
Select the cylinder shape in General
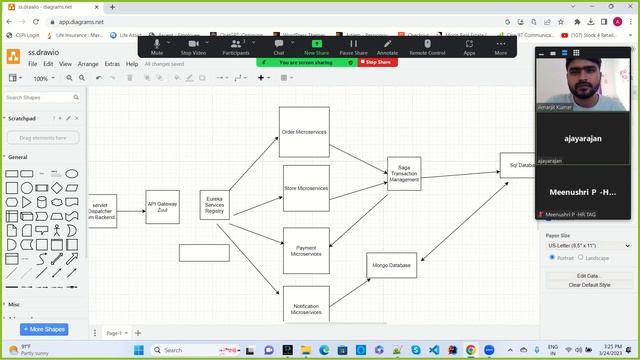pos(42,202)
